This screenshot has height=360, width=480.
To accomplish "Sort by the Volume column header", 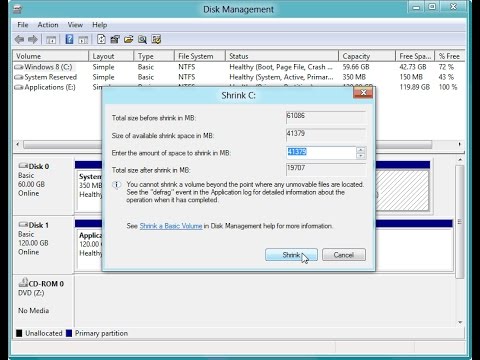I will (51, 56).
